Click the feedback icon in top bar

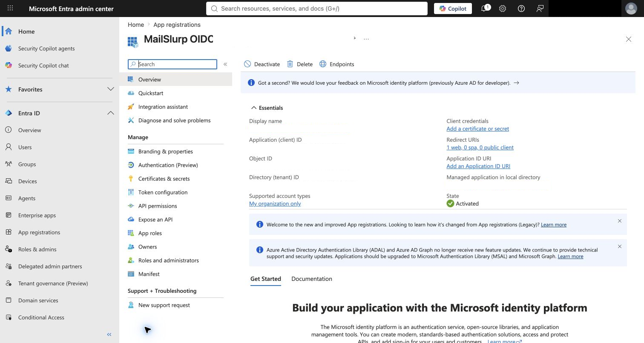pyautogui.click(x=540, y=9)
